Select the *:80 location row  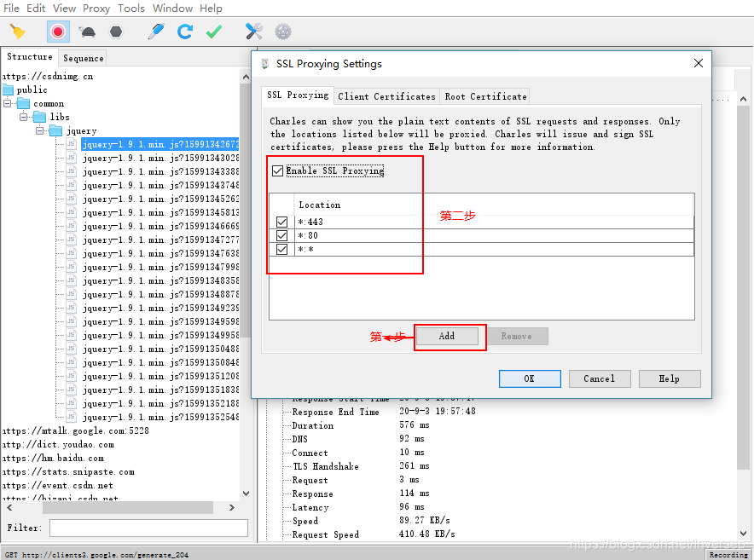[481, 235]
